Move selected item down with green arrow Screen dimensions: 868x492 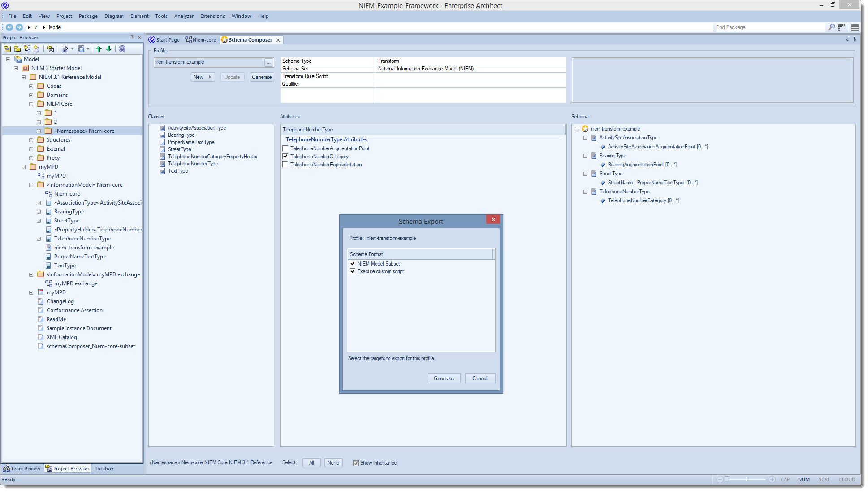pyautogui.click(x=109, y=49)
